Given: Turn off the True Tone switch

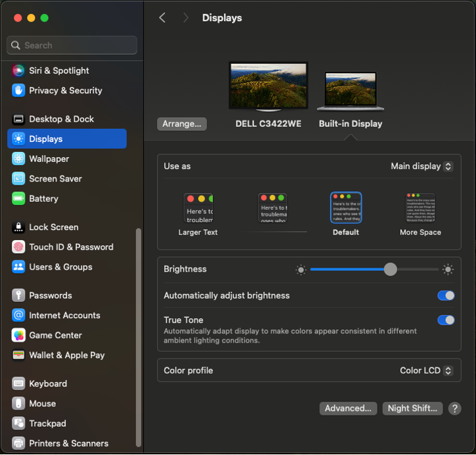Looking at the screenshot, I should (446, 320).
